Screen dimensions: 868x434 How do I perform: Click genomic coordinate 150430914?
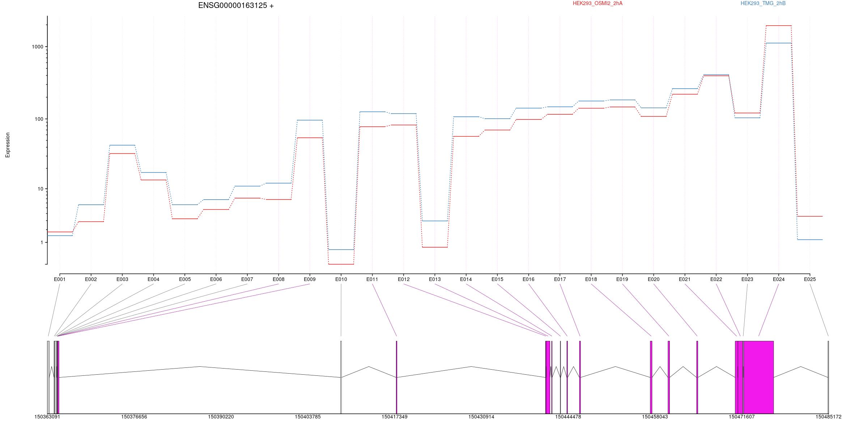click(x=481, y=417)
